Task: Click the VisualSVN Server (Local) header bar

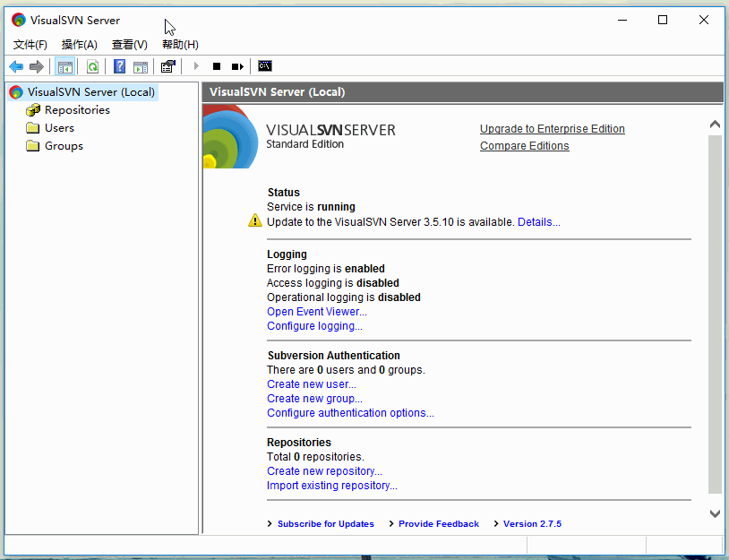Action: click(x=463, y=92)
